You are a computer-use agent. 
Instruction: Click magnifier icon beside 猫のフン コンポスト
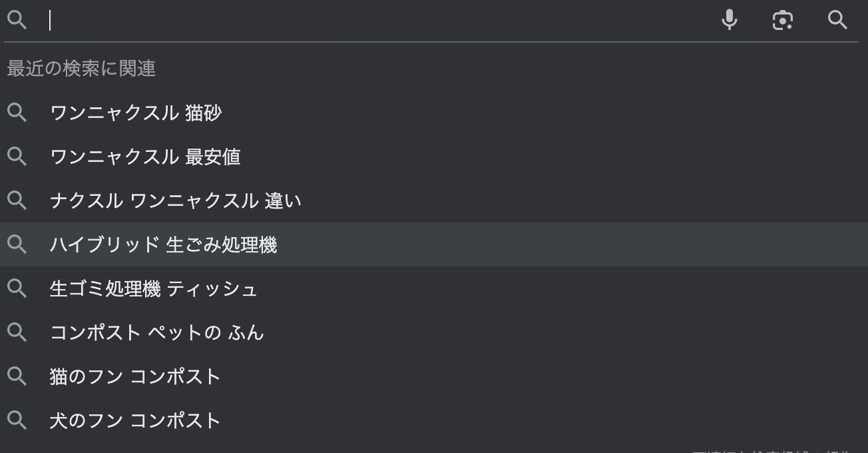(17, 376)
